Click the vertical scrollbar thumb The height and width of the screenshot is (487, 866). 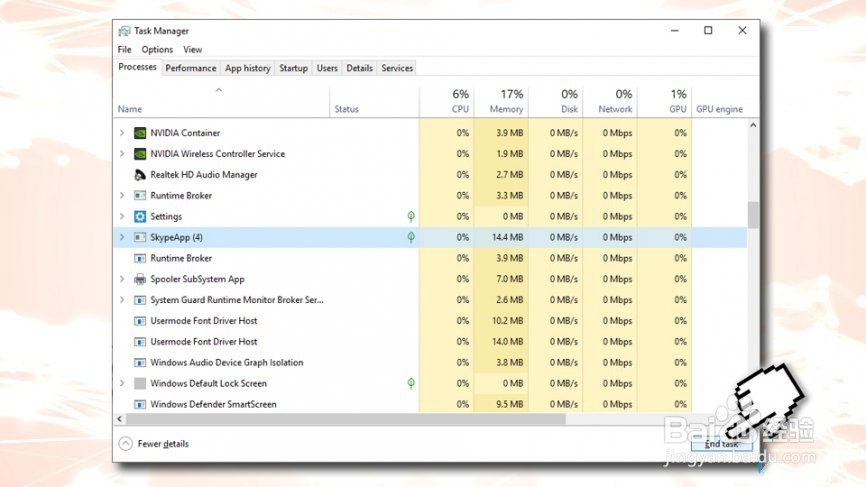(x=753, y=215)
